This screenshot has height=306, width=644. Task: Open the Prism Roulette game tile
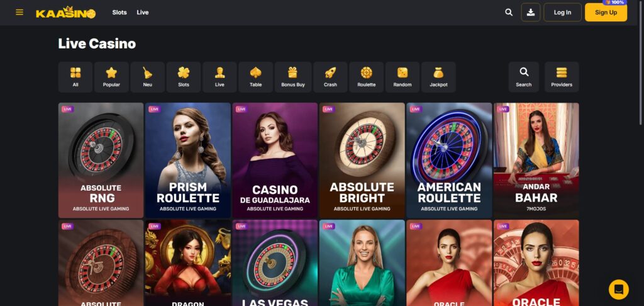[x=187, y=160]
